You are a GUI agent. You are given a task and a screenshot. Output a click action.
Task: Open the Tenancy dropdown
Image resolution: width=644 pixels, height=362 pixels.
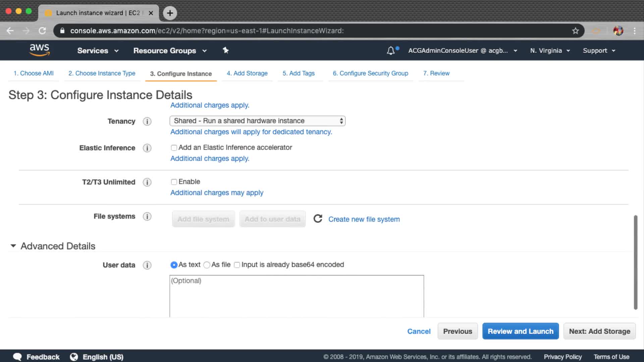click(x=257, y=121)
